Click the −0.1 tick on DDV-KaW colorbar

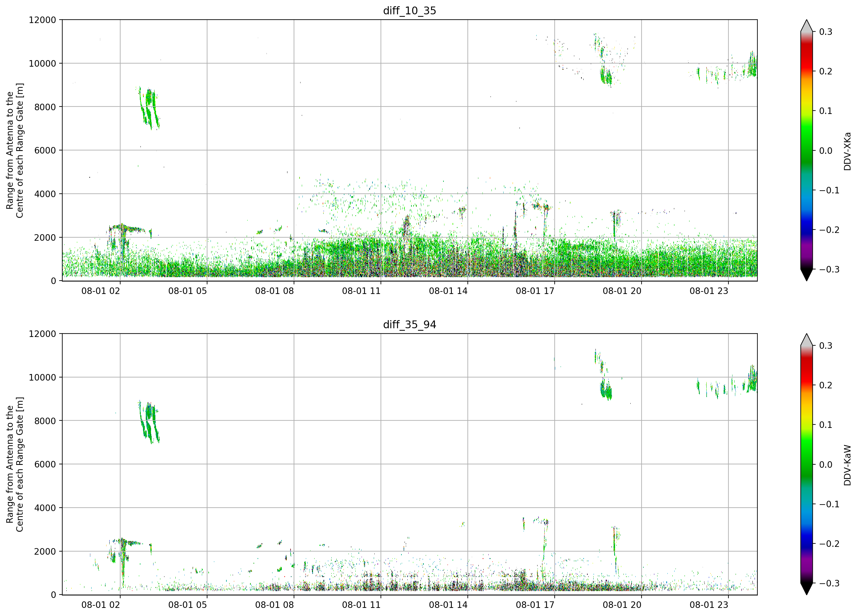(829, 505)
